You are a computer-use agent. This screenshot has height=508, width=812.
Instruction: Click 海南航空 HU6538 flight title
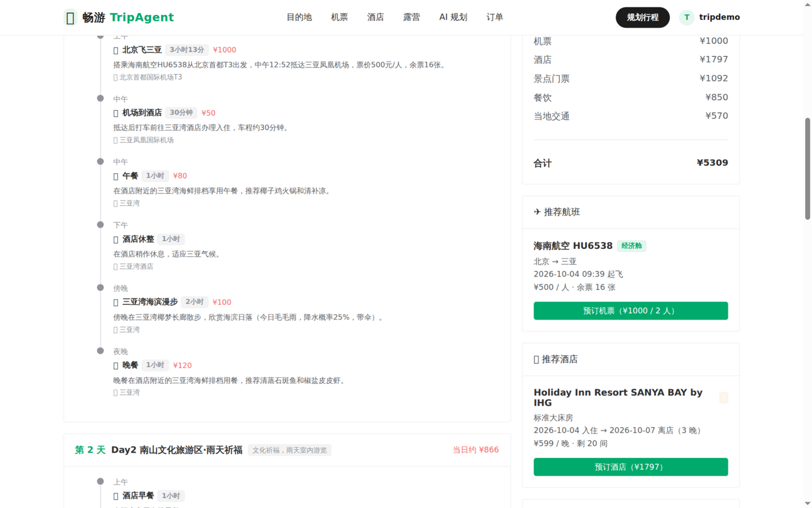click(573, 246)
